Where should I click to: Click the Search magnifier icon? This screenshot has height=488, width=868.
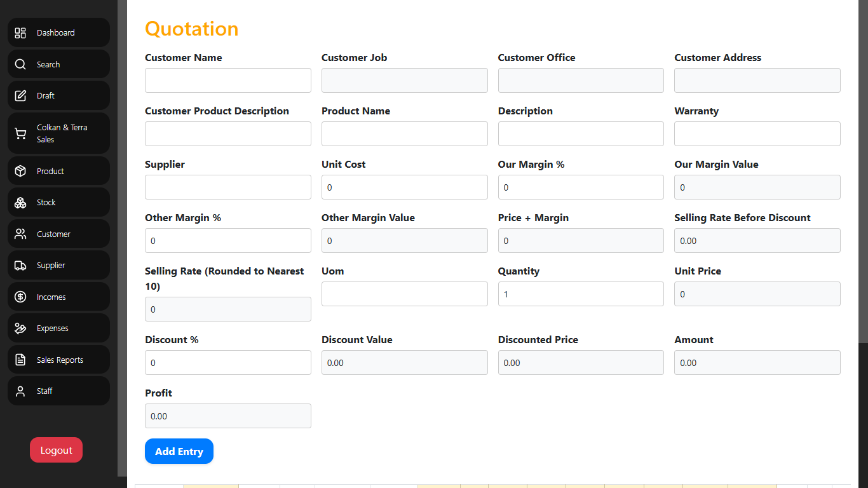point(20,64)
